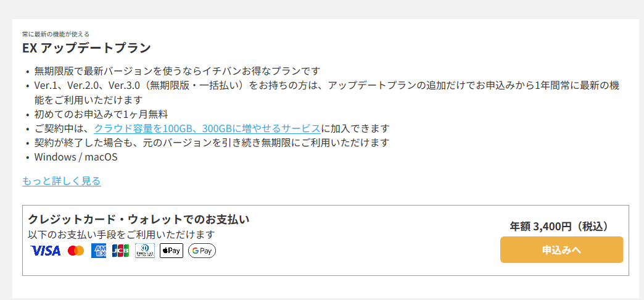The width and height of the screenshot is (644, 300).
Task: Open the 申込みへ application button
Action: [x=561, y=249]
